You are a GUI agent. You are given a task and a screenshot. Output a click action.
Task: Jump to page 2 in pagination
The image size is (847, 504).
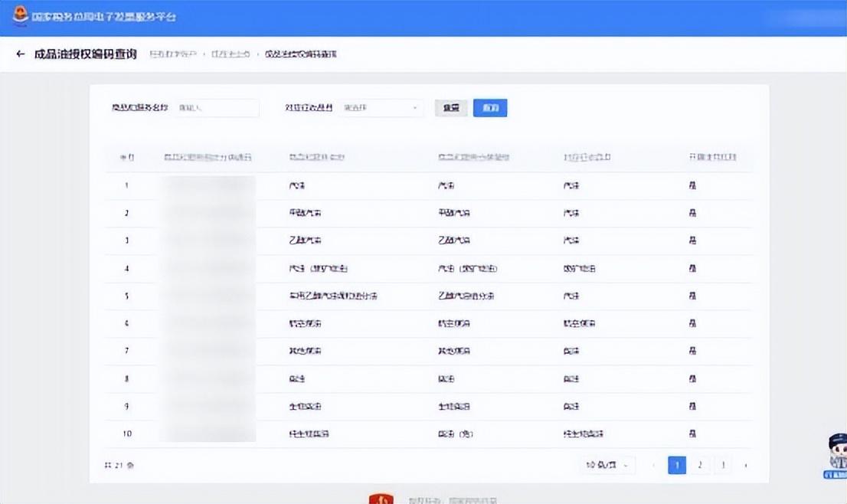click(699, 465)
